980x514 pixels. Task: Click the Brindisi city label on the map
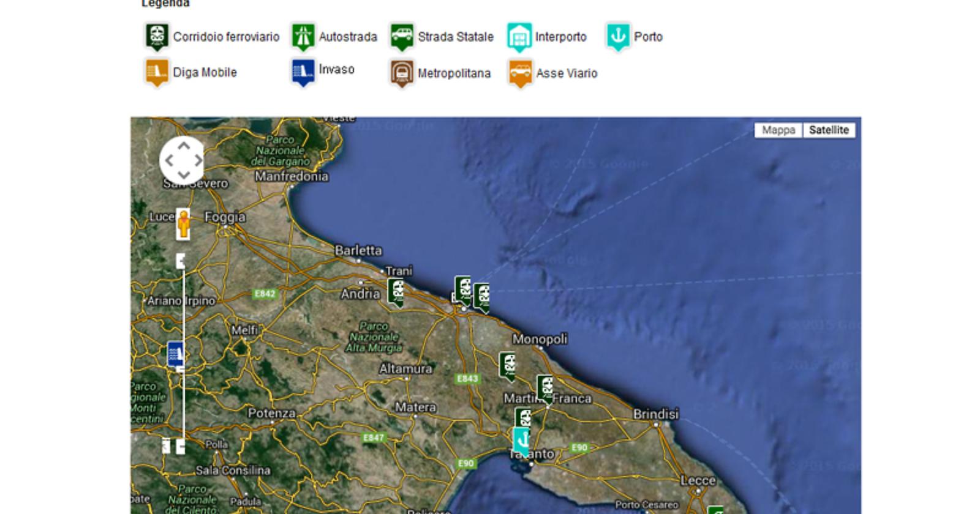(656, 414)
